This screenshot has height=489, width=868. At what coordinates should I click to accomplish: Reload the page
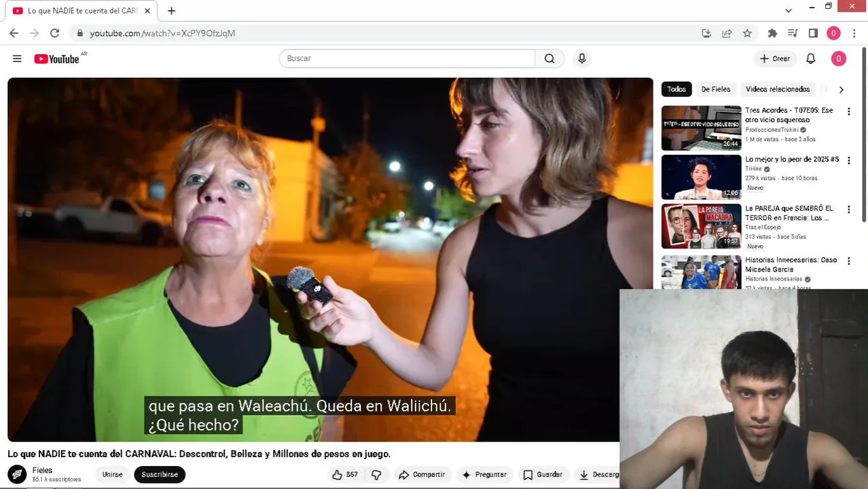[x=54, y=33]
